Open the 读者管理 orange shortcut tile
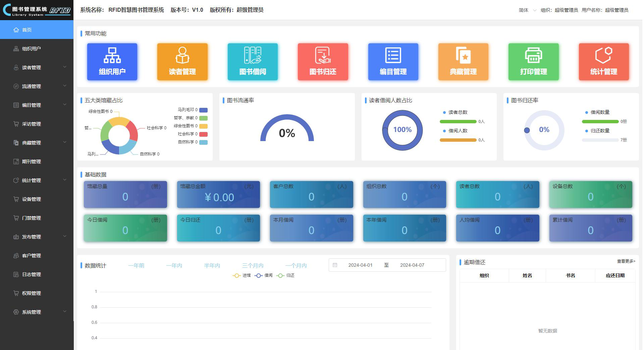The image size is (644, 350). point(182,62)
